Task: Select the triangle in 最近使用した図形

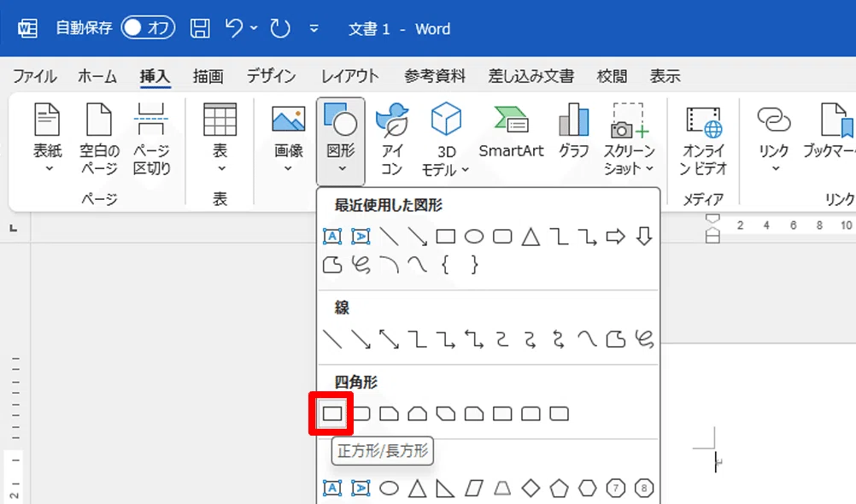Action: (x=531, y=237)
